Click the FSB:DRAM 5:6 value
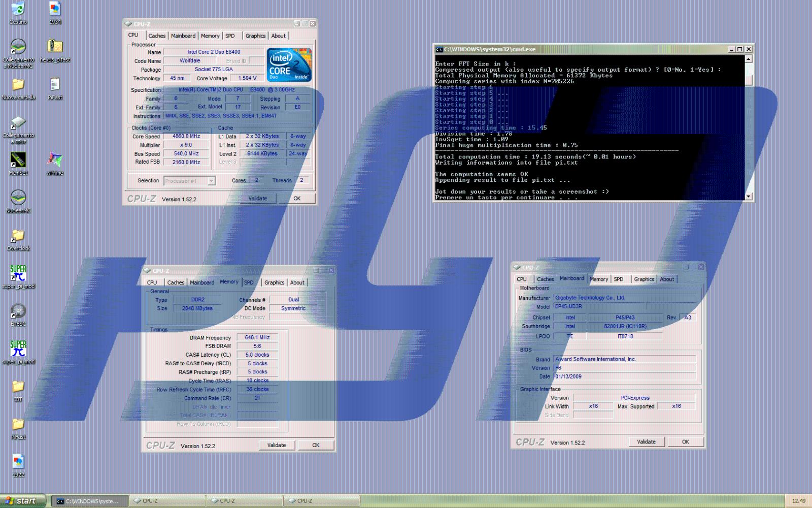812x508 pixels. tap(257, 346)
